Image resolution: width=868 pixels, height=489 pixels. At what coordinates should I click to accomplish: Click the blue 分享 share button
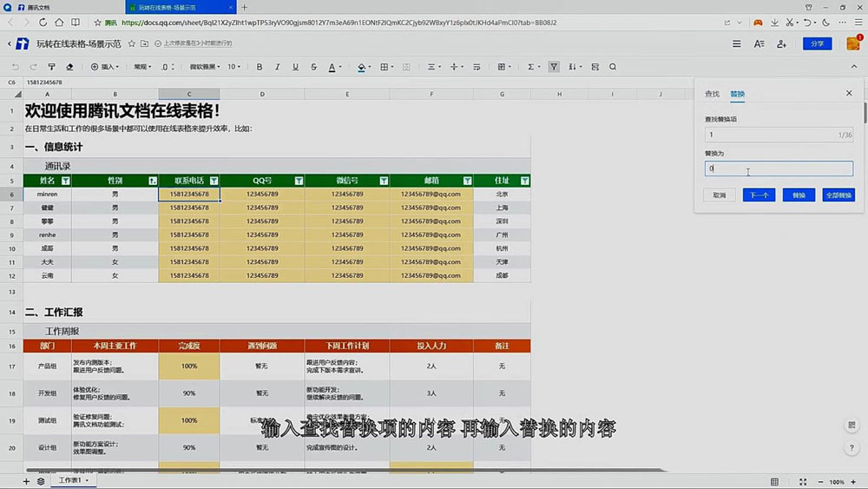817,43
